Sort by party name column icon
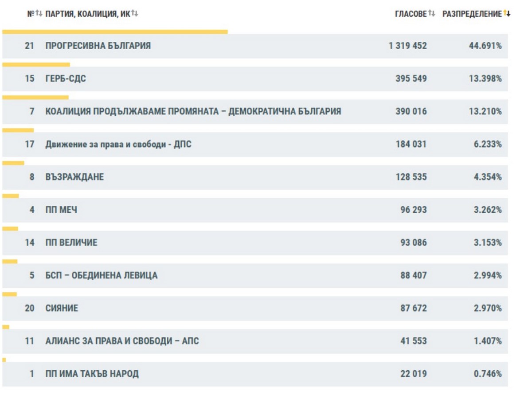The width and height of the screenshot is (532, 399). [x=135, y=14]
